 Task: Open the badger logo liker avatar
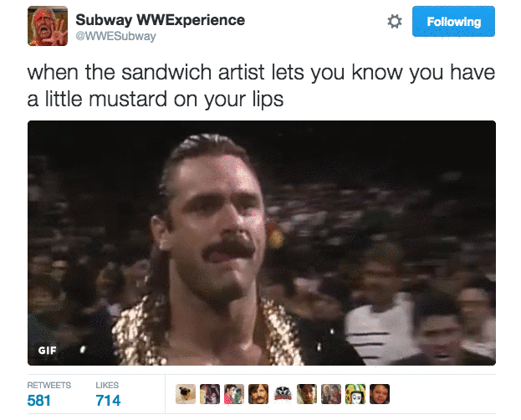pos(283,394)
